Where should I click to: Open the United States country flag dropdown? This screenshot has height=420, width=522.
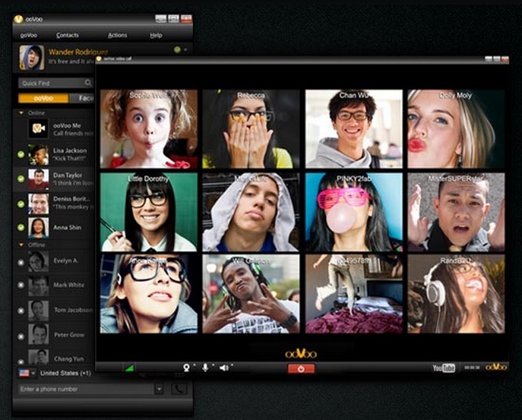tap(27, 373)
